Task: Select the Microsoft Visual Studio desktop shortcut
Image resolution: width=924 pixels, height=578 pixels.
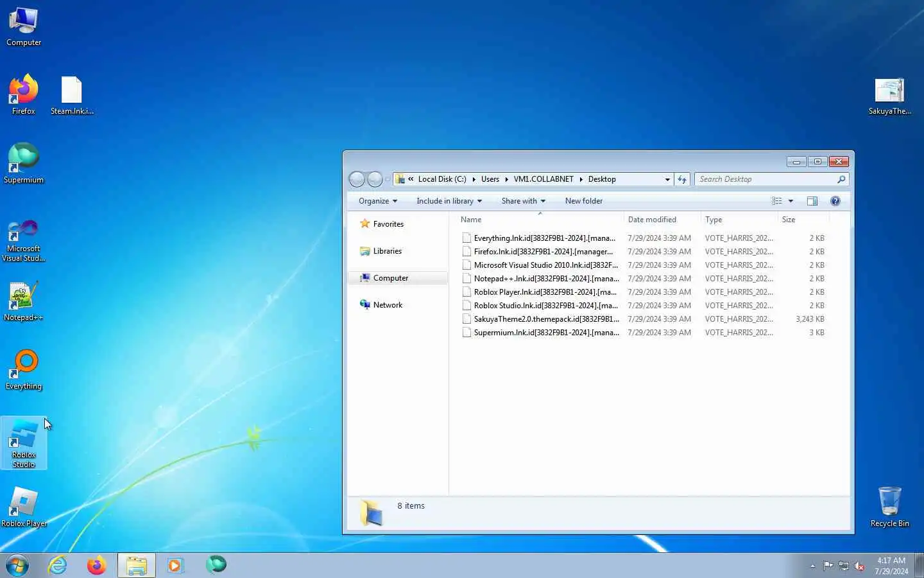Action: [x=24, y=241]
